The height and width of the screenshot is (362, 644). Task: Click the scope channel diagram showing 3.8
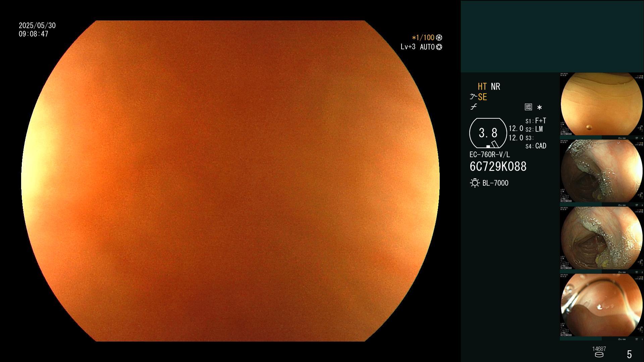[488, 133]
